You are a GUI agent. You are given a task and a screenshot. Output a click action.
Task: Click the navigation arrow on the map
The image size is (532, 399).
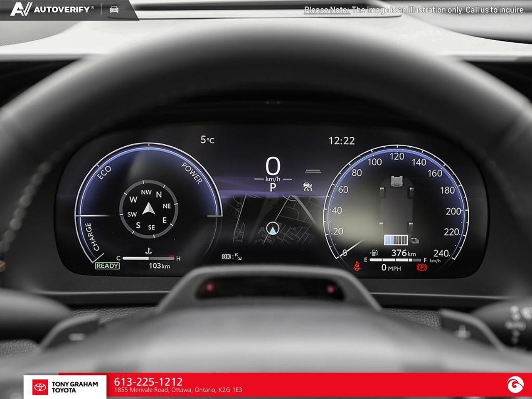[272, 229]
